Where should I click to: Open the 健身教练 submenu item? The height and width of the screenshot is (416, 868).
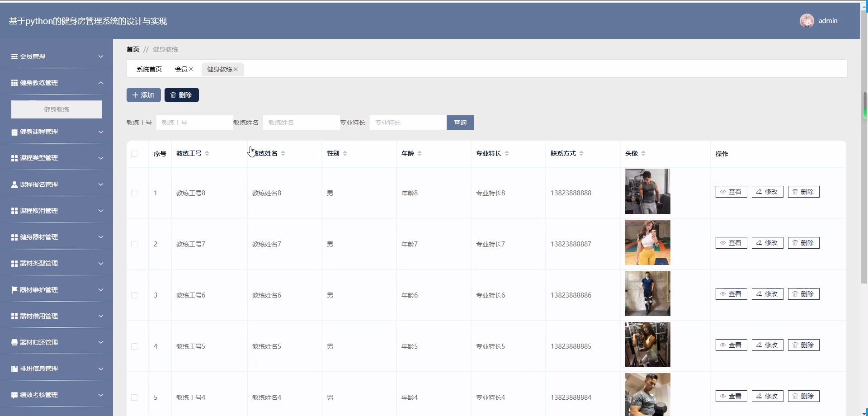(57, 109)
